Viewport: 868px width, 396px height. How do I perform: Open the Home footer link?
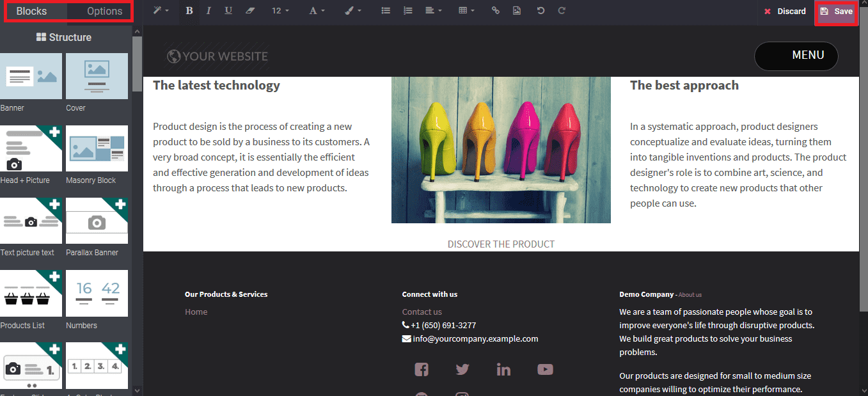(196, 312)
